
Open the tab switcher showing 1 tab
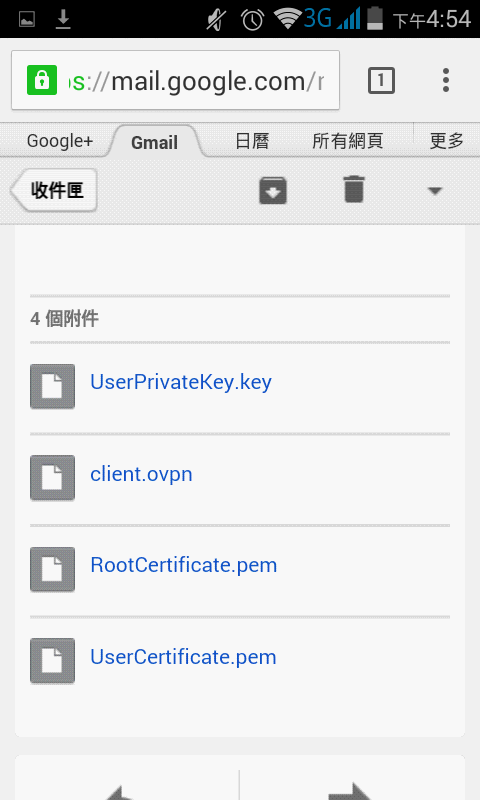point(381,81)
